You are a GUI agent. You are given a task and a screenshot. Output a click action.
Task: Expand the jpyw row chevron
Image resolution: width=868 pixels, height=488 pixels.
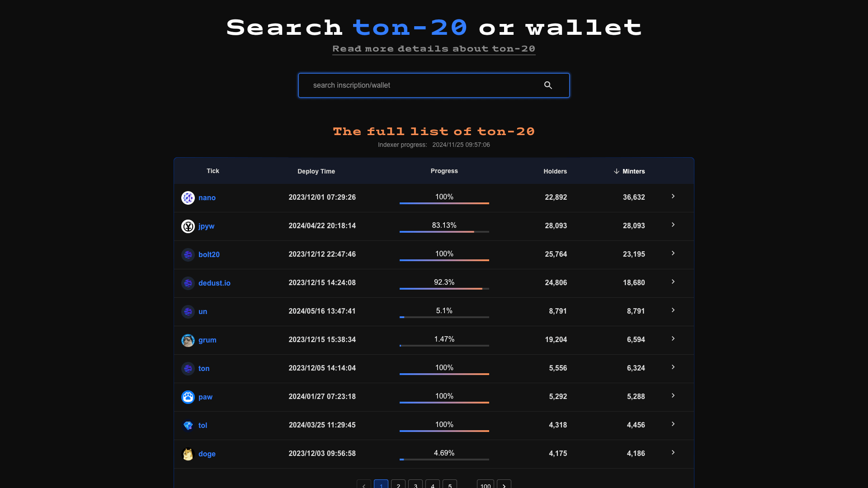(x=673, y=225)
